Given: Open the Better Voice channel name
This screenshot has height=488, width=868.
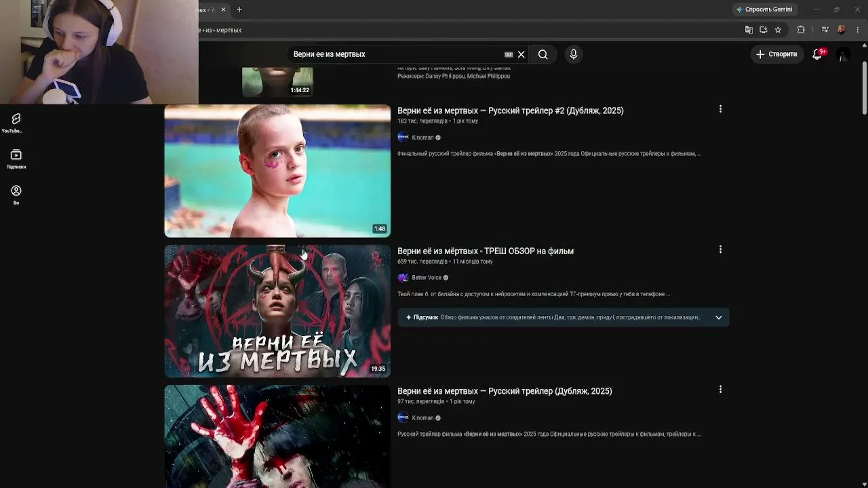Looking at the screenshot, I should pos(427,278).
